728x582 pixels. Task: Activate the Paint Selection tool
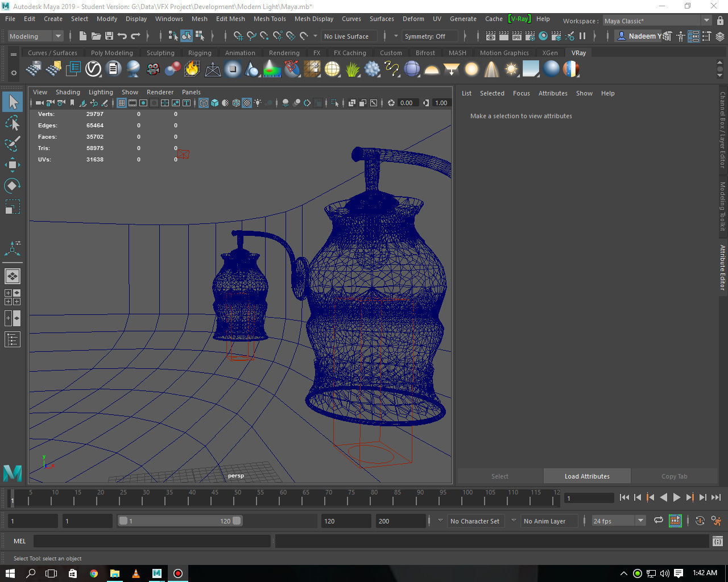tap(13, 143)
